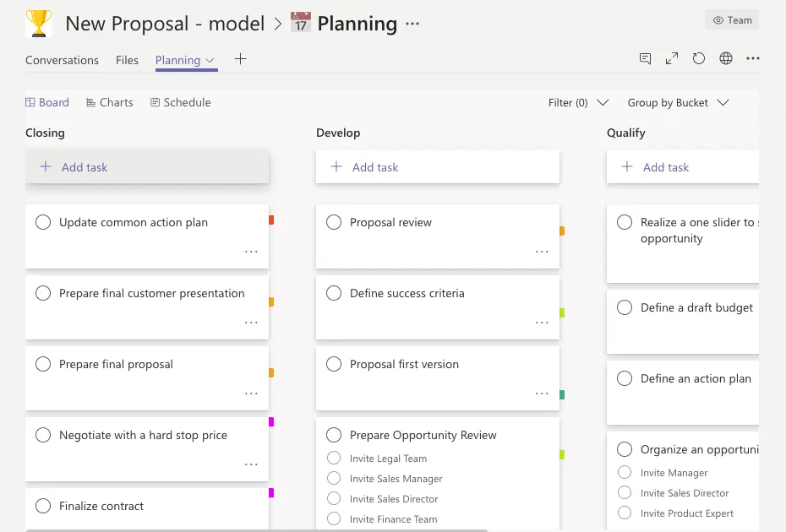This screenshot has width=786, height=532.
Task: Open more options on Define success criteria card
Action: pyautogui.click(x=542, y=323)
